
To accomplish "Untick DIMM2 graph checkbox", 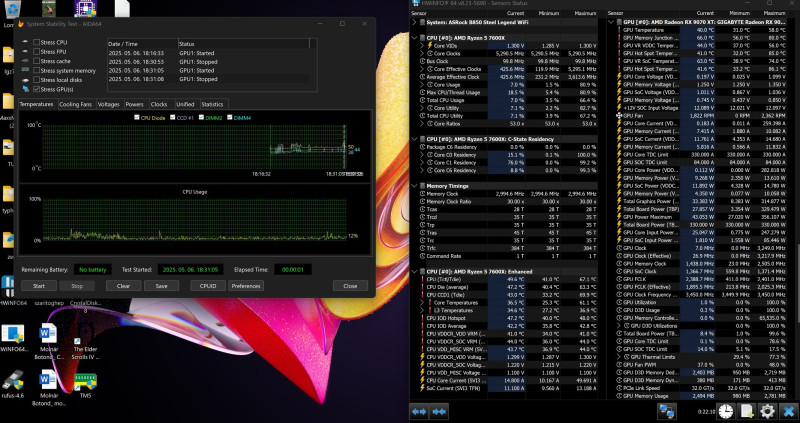I will [202, 117].
